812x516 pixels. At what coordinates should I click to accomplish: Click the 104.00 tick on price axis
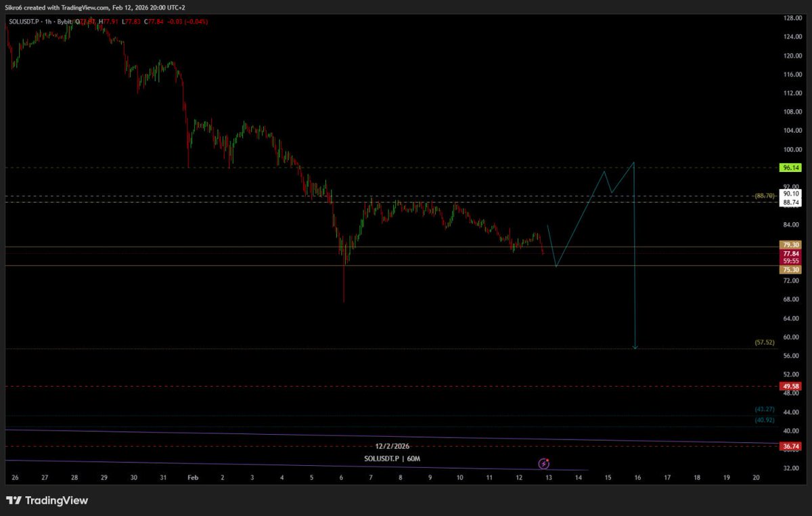click(x=793, y=131)
